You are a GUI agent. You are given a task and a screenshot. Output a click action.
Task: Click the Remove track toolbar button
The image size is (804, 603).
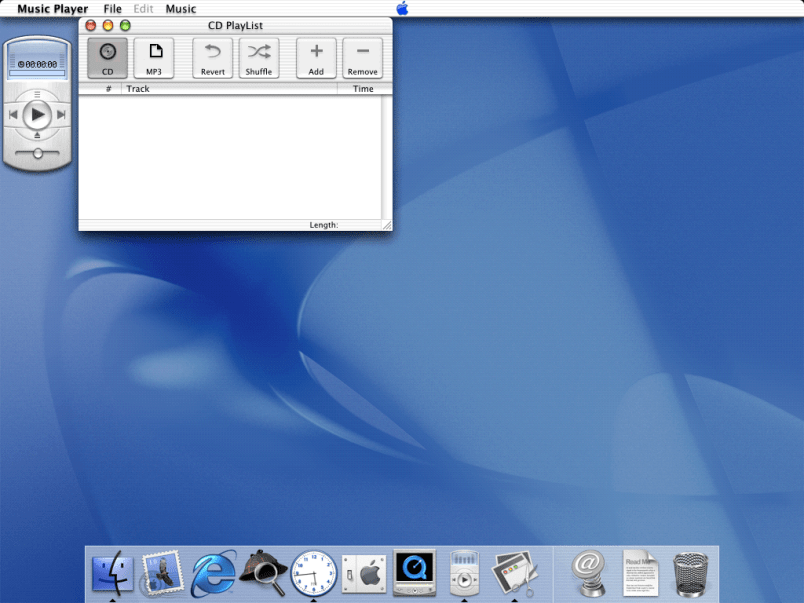point(362,58)
